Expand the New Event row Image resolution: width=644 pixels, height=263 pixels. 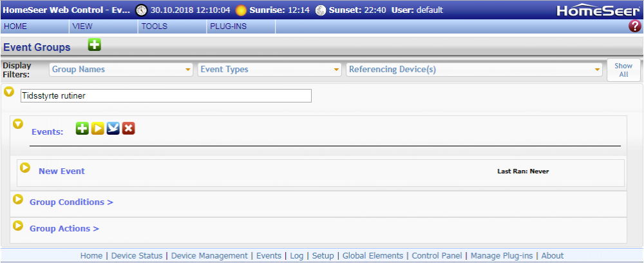click(x=25, y=168)
